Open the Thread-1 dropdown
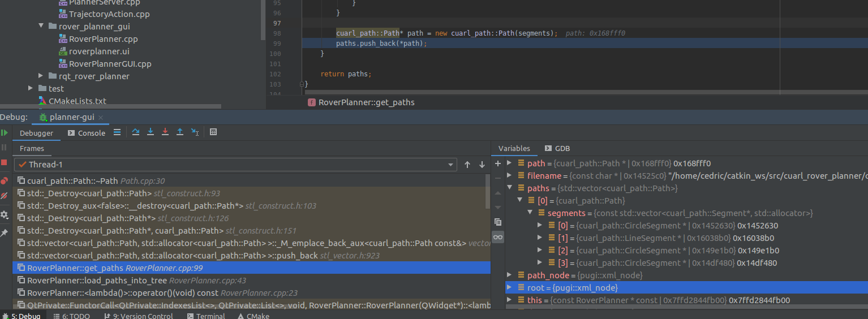Screen dimensions: 868x319 pos(235,165)
